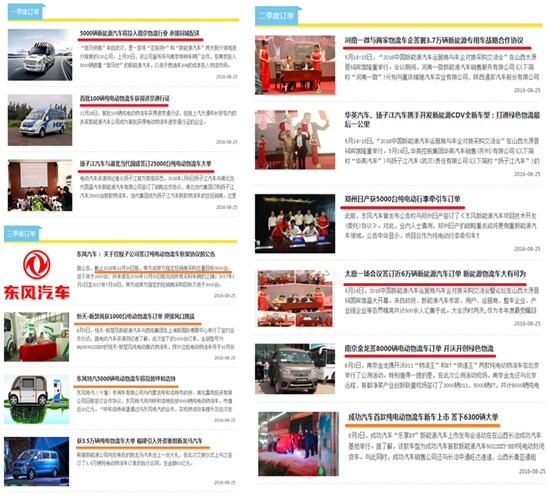Open headline 5000辆新能源汽车将投入南京物流行业
This screenshot has width=547, height=497.
[x=140, y=33]
